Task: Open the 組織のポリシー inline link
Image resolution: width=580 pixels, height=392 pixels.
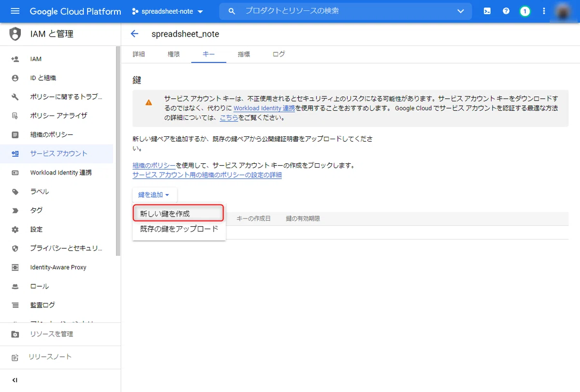Action: coord(154,165)
